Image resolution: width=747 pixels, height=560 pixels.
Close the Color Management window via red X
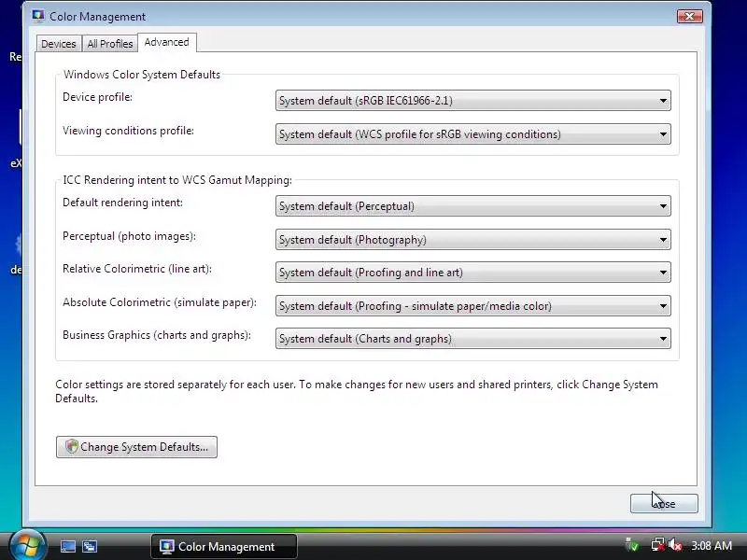point(689,16)
